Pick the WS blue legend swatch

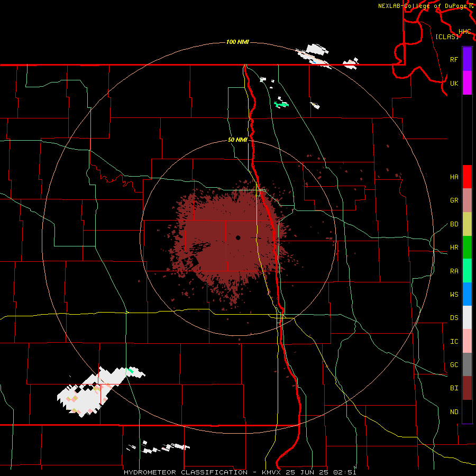[467, 294]
